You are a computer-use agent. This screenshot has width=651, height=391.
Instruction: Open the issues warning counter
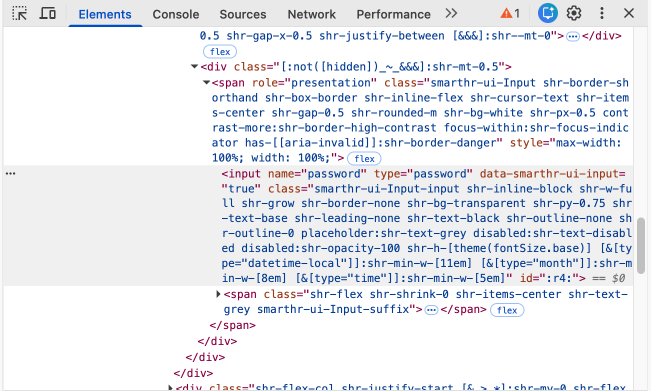click(510, 14)
